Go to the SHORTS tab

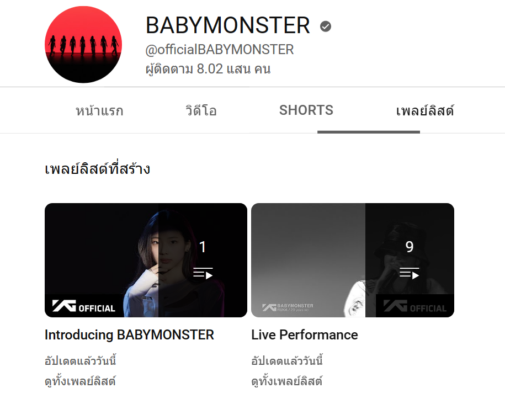click(306, 110)
